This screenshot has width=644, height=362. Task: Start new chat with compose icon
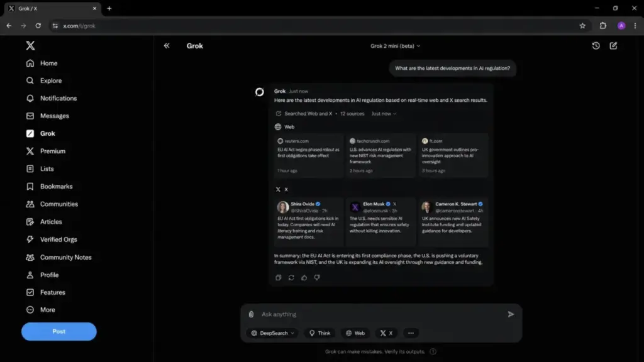point(613,45)
